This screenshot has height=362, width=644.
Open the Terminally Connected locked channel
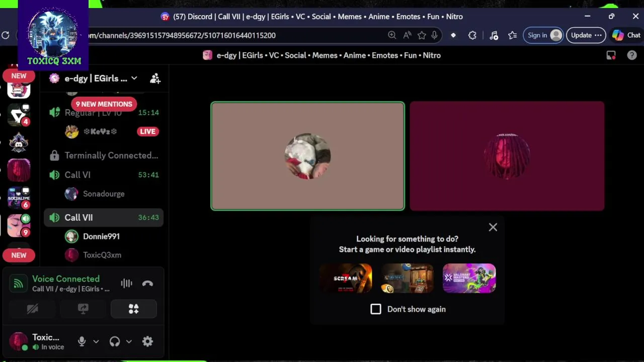pyautogui.click(x=104, y=155)
